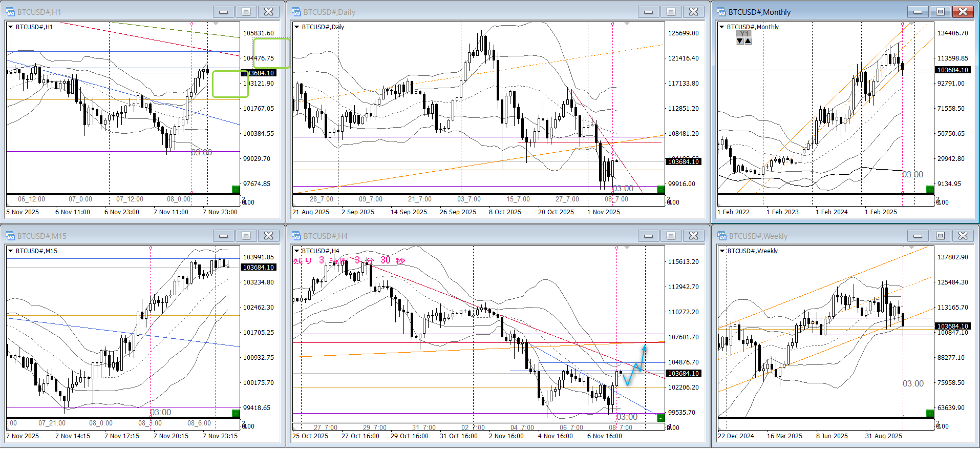The width and height of the screenshot is (980, 449).
Task: Open the BTCUSD#,Weekly chart title dropdown arrow
Action: click(722, 251)
